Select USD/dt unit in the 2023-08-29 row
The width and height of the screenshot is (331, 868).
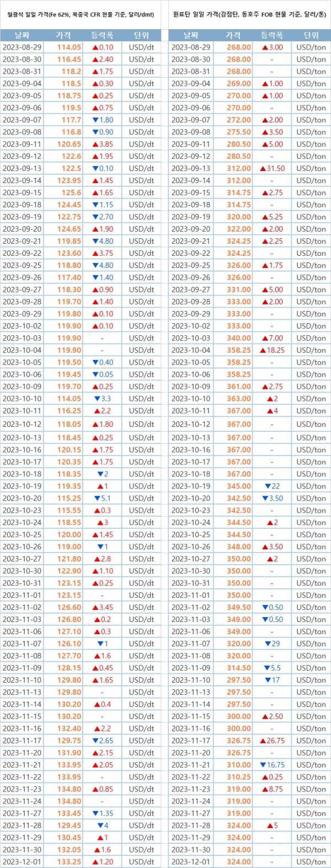[x=141, y=47]
